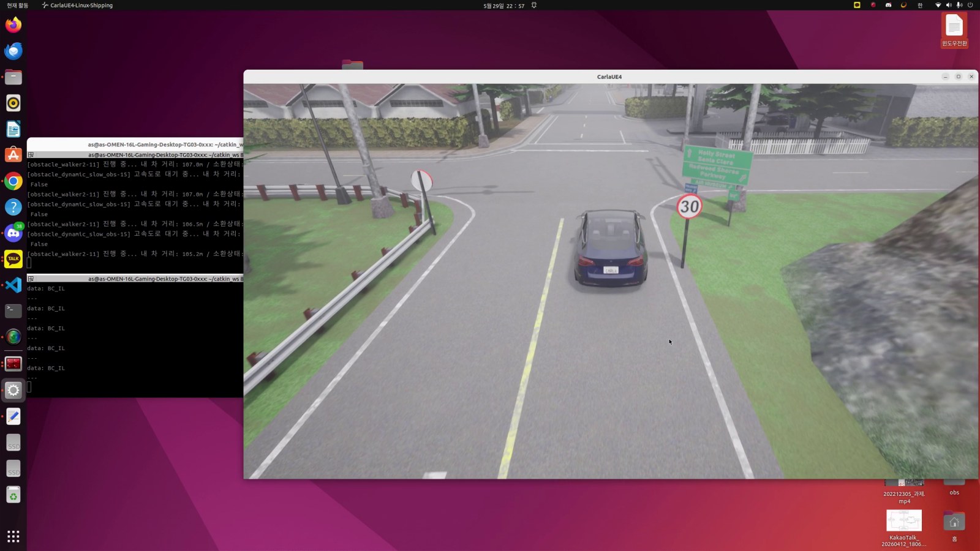The image size is (980, 551).
Task: Click the KakaoTalk tray icon in top bar
Action: point(857,5)
